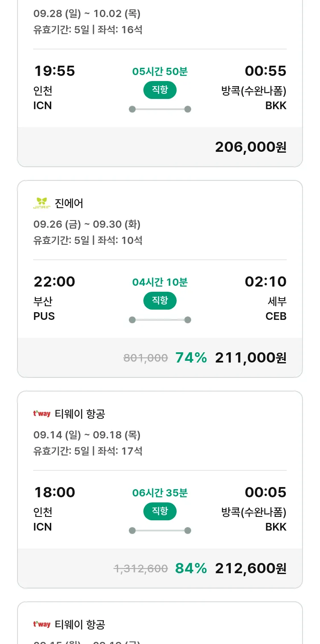This screenshot has height=644, width=320.
Task: Click the 직항 badge on the 19:55 Incheon flight
Action: pyautogui.click(x=160, y=90)
